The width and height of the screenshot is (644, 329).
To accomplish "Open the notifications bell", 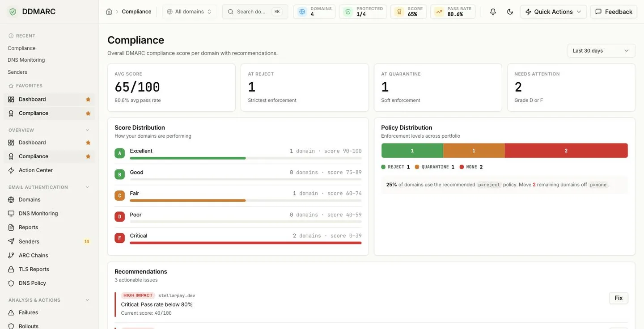I will tap(493, 12).
